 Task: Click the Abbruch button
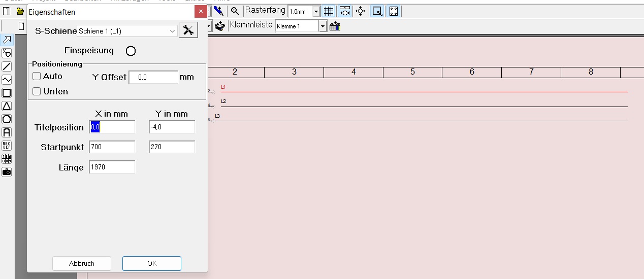point(82,263)
